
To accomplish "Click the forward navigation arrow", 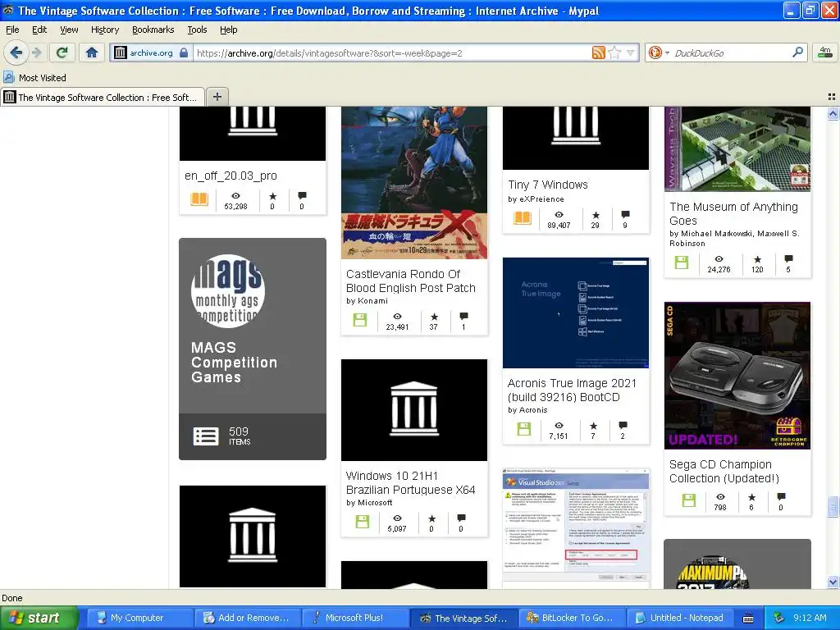I will 36,52.
